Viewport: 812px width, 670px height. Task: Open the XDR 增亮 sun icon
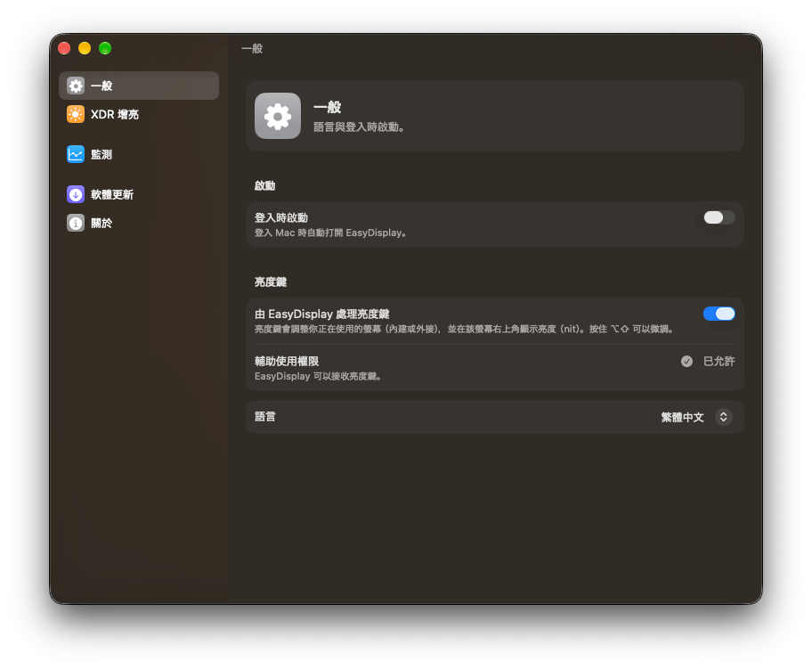pos(76,114)
